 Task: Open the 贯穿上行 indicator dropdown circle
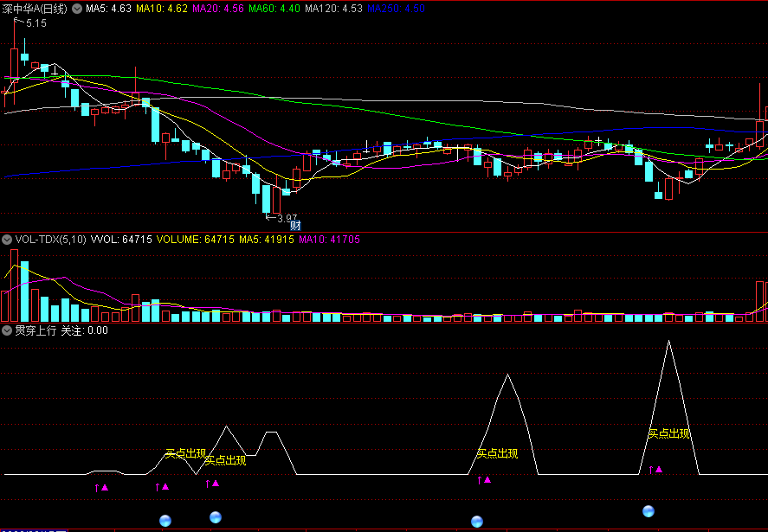(7, 330)
